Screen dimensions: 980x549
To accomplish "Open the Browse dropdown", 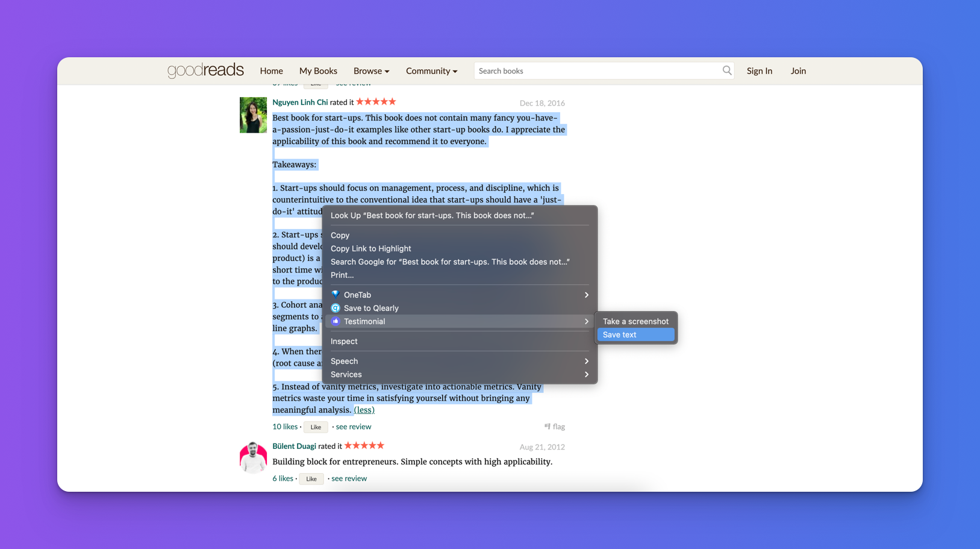I will (x=371, y=71).
